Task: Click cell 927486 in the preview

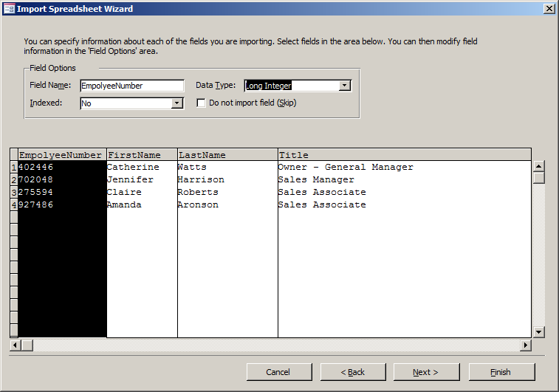Action: (x=62, y=204)
